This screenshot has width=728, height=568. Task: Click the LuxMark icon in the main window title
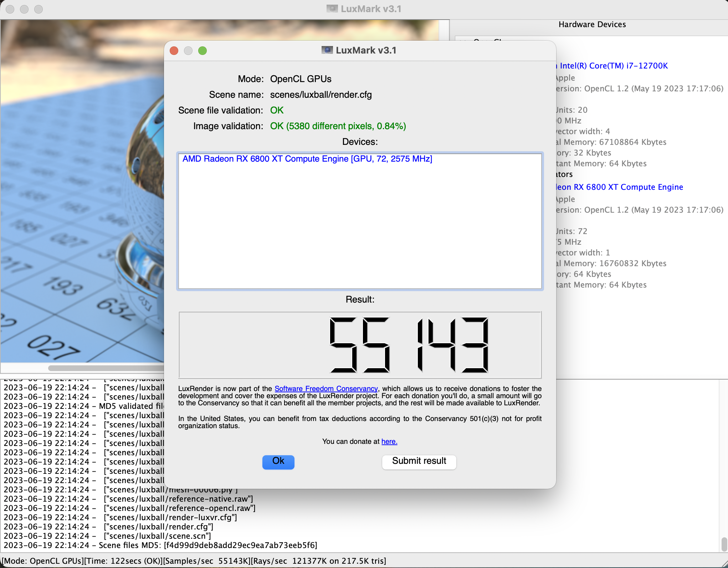(332, 9)
